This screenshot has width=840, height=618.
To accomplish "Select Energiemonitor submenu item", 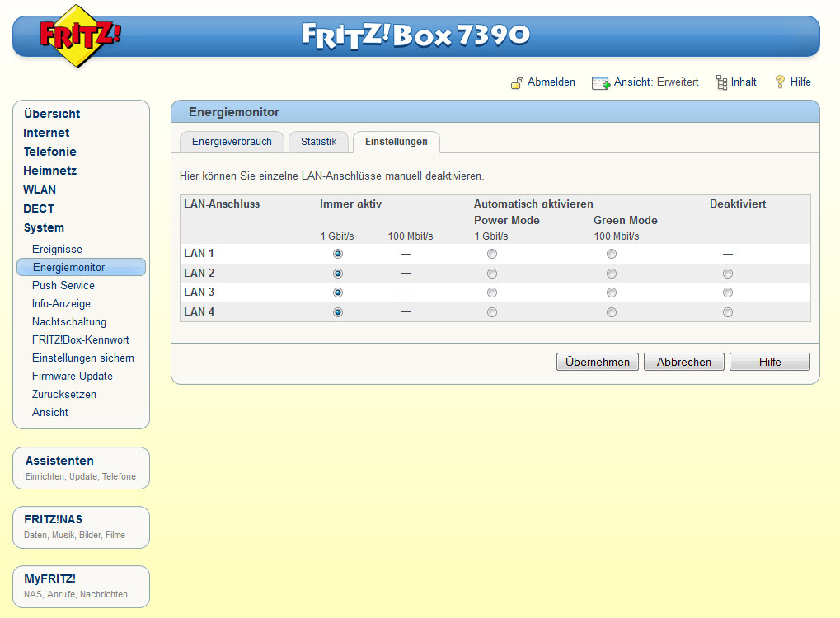I will (81, 267).
